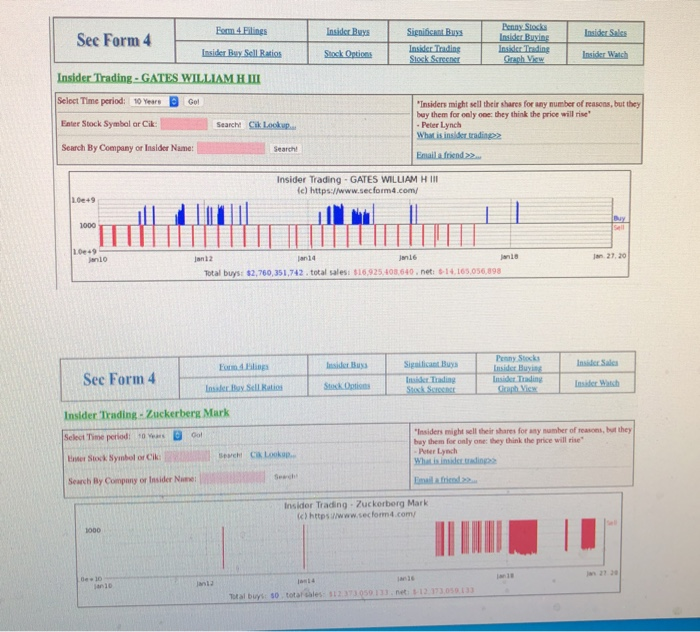Open Stock Options link in Zuckerberg page
This screenshot has height=632, width=700.
pos(347,386)
